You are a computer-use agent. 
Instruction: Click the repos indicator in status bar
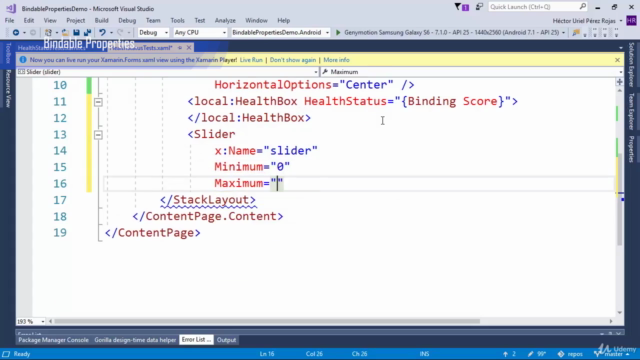click(x=570, y=354)
